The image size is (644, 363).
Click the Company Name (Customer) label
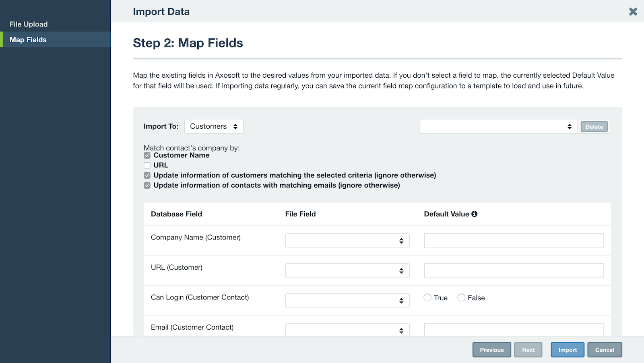click(x=196, y=237)
